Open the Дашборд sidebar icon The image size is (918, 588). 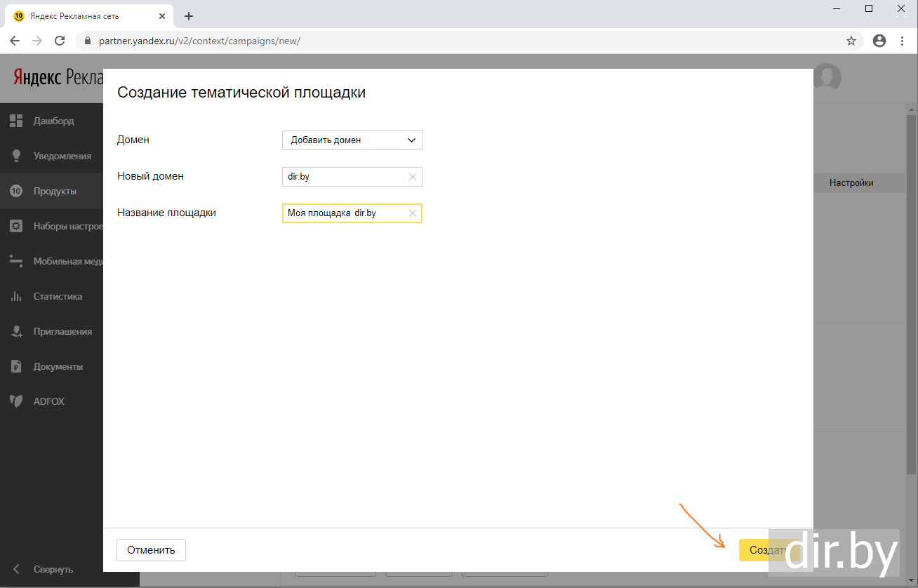point(16,121)
